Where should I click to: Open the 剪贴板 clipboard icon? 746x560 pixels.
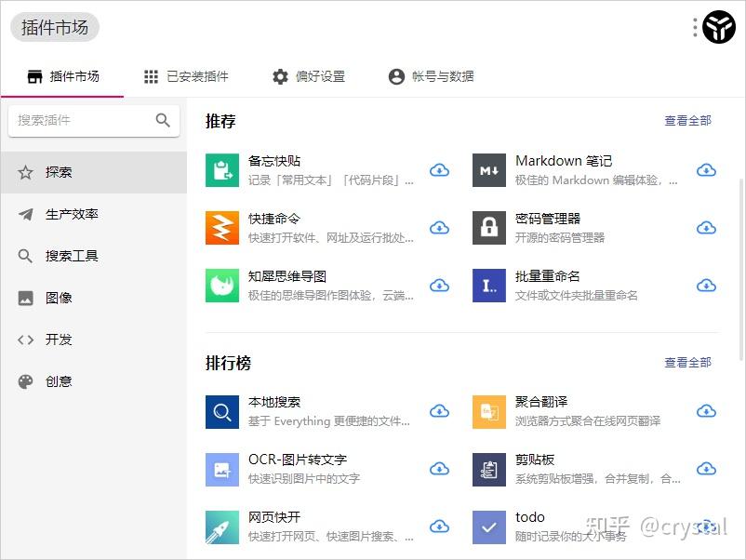point(488,470)
